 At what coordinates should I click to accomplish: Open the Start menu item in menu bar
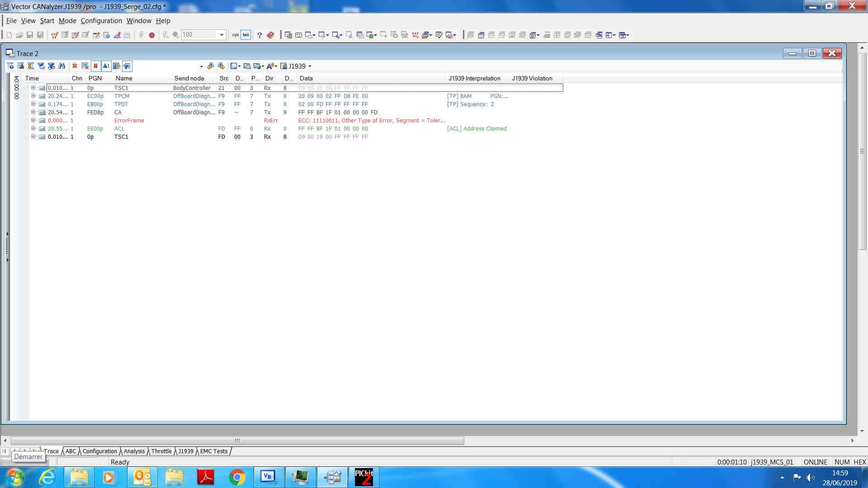pyautogui.click(x=47, y=21)
